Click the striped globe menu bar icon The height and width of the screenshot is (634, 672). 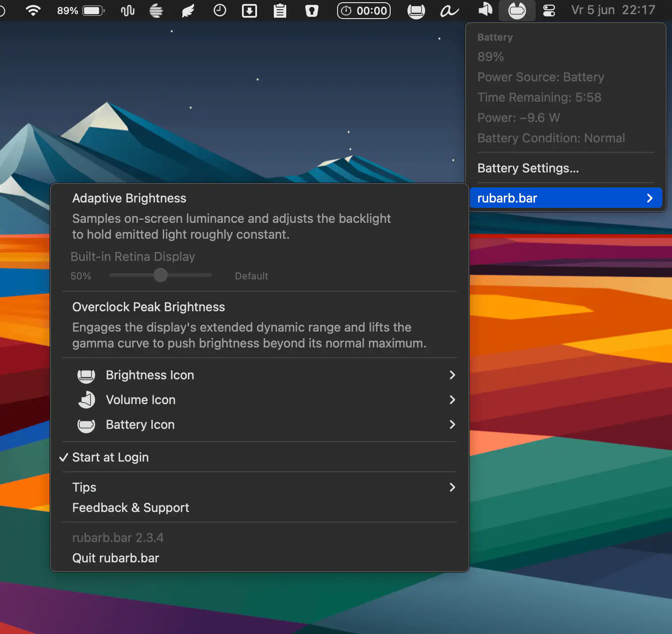(x=156, y=10)
